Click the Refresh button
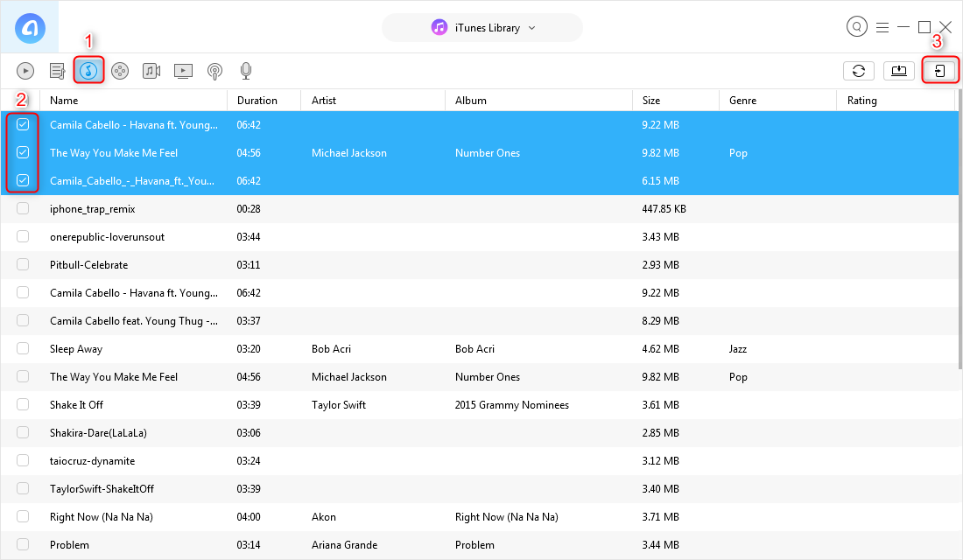The height and width of the screenshot is (560, 963). 859,71
